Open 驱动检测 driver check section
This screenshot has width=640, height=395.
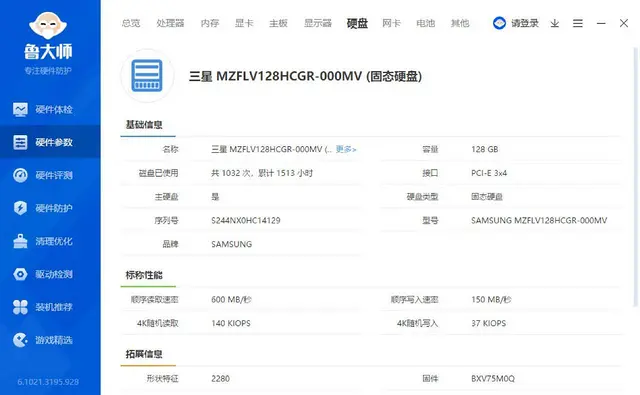coord(50,274)
